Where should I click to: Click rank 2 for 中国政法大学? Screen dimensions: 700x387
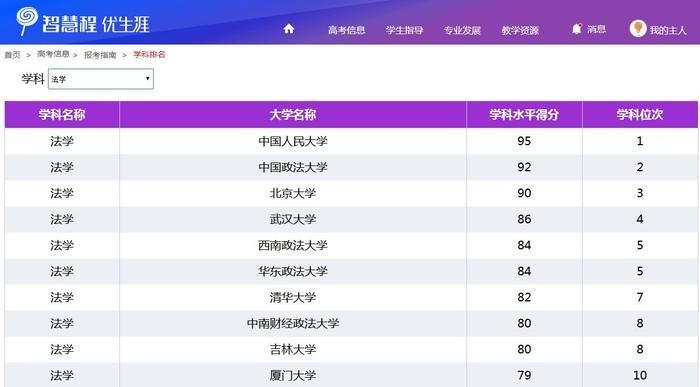tap(640, 167)
